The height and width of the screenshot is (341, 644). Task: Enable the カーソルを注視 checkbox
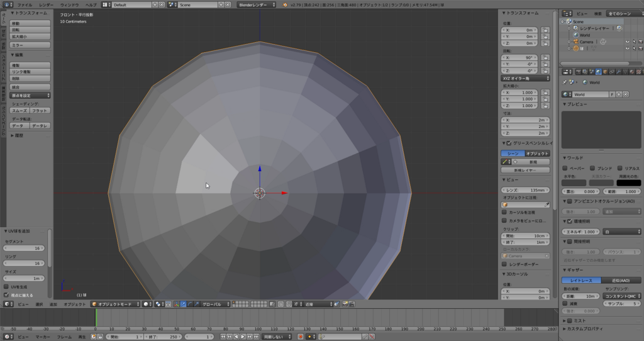click(504, 213)
